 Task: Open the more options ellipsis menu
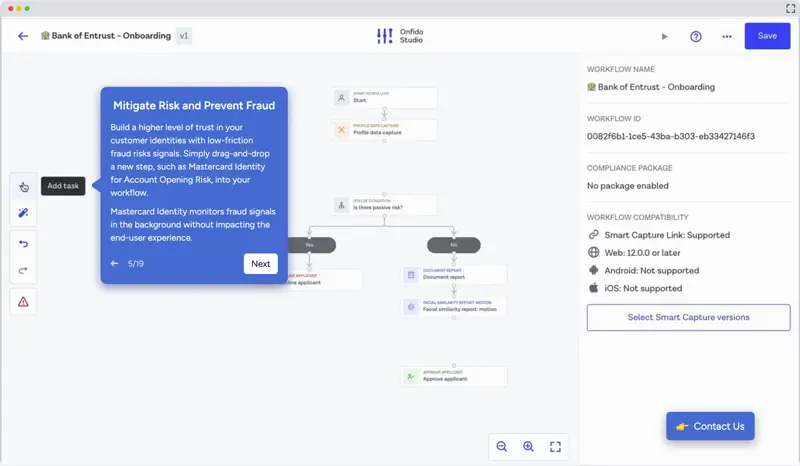pos(727,36)
